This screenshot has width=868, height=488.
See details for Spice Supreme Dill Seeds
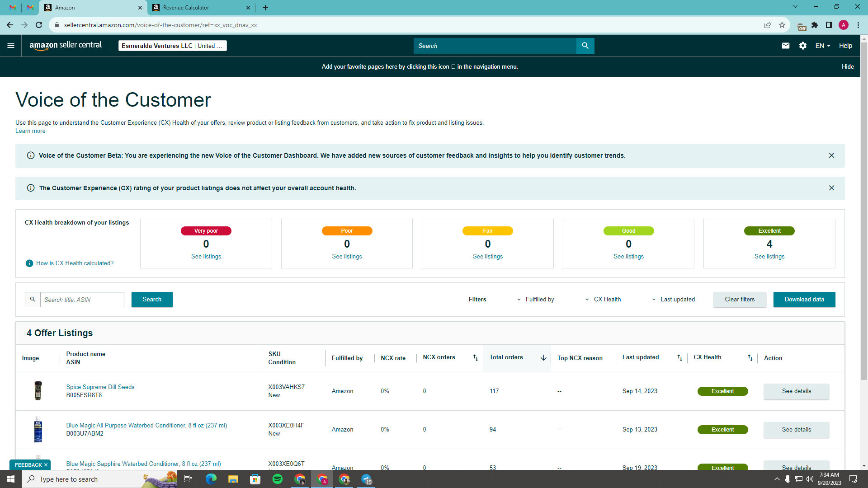point(797,391)
